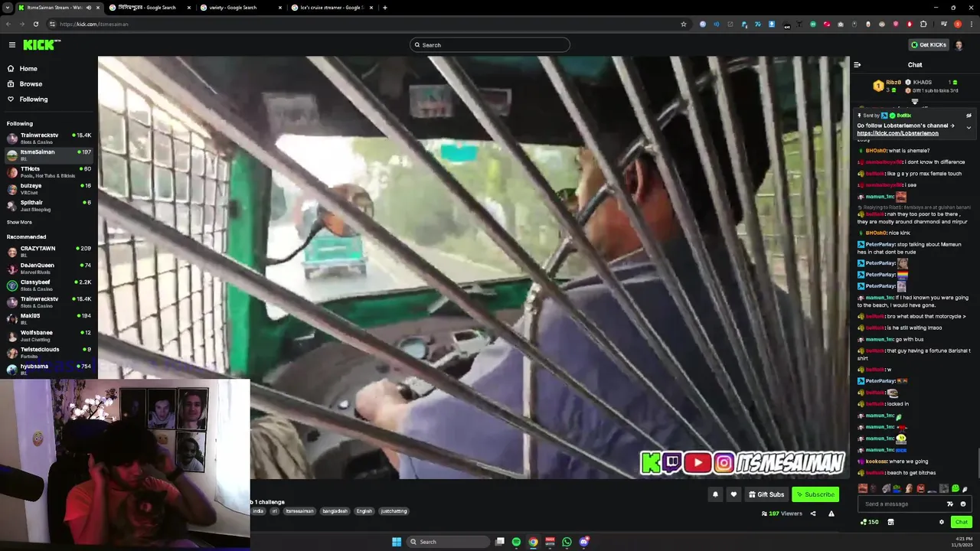Open Splithair channel in Following
This screenshot has width=980, height=551.
click(x=49, y=206)
